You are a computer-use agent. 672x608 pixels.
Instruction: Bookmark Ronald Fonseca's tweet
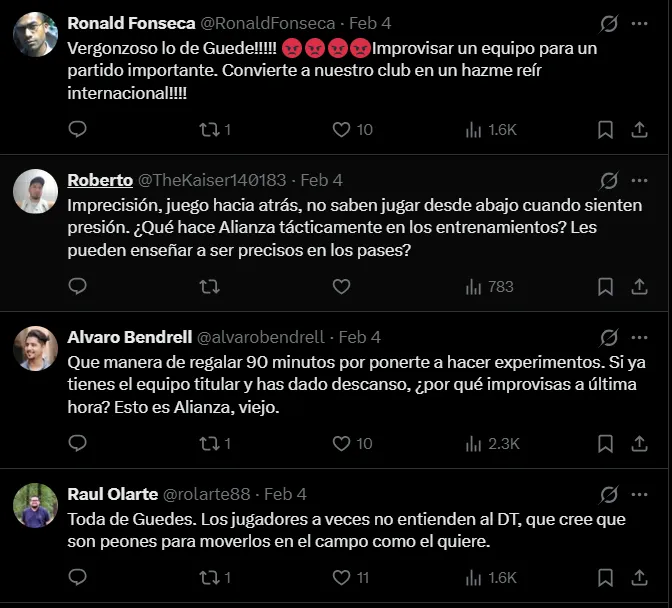(x=605, y=129)
